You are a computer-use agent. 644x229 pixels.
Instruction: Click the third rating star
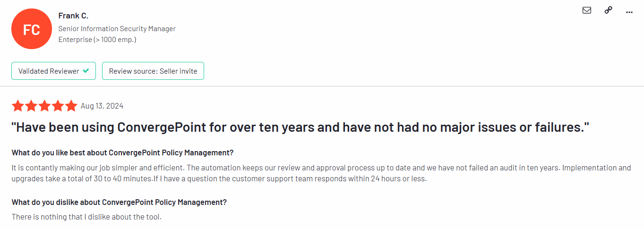[x=44, y=106]
